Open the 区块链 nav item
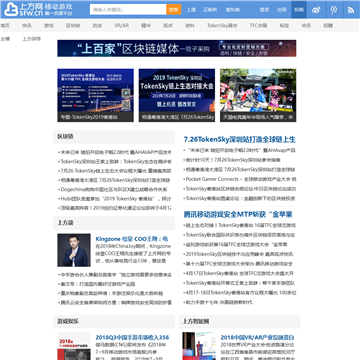The width and height of the screenshot is (360, 360). click(x=73, y=25)
